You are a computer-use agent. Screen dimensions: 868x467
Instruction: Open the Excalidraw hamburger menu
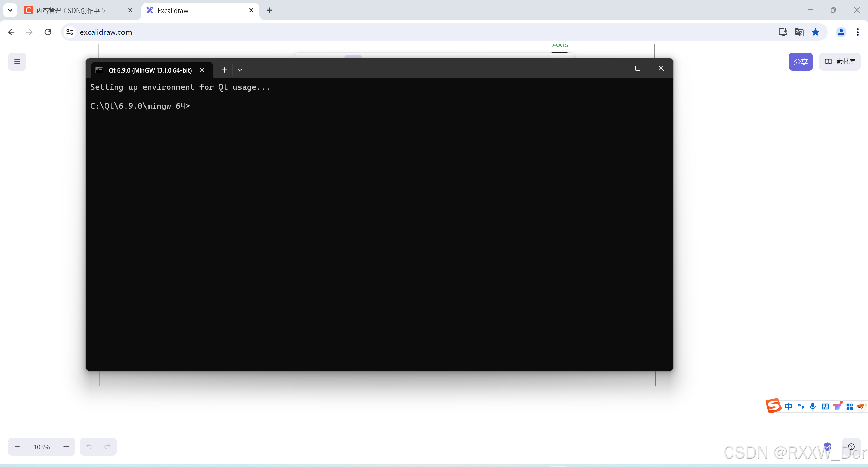click(17, 62)
